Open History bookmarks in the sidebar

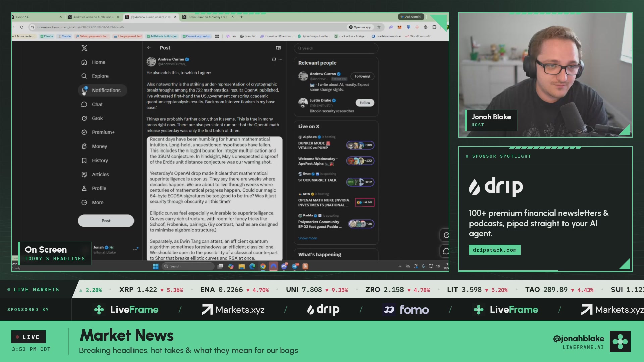95,161
